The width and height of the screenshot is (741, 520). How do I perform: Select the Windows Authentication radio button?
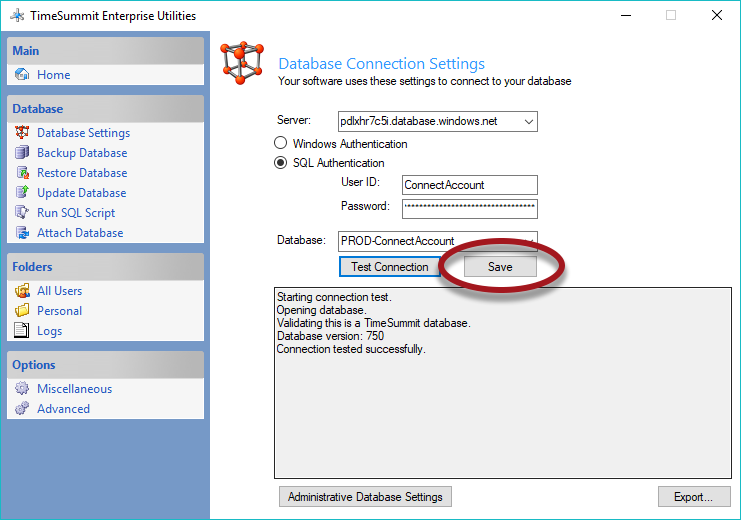pyautogui.click(x=280, y=143)
